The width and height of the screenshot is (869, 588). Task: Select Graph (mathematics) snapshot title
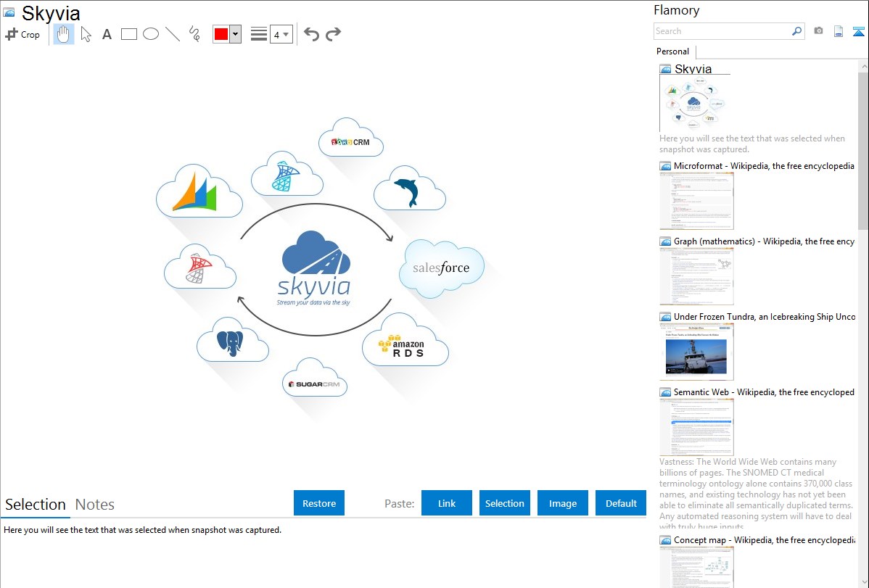pos(765,241)
